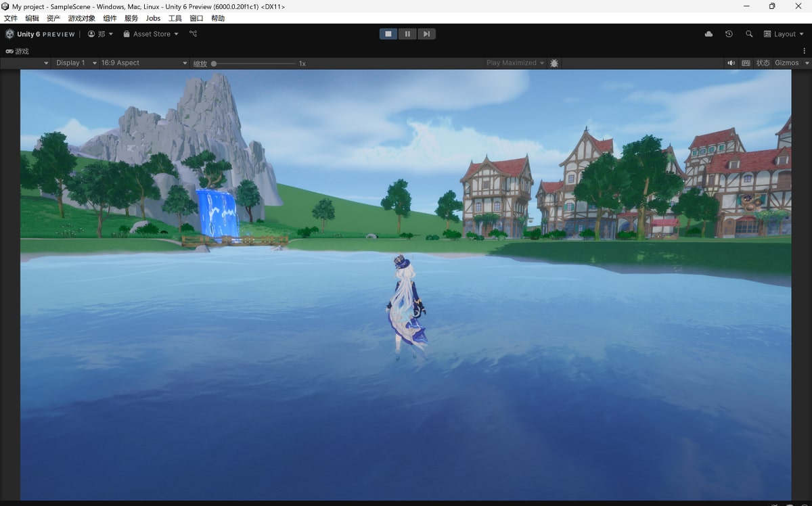Click the version control branch icon
Screen dimensions: 812x506
coord(193,34)
